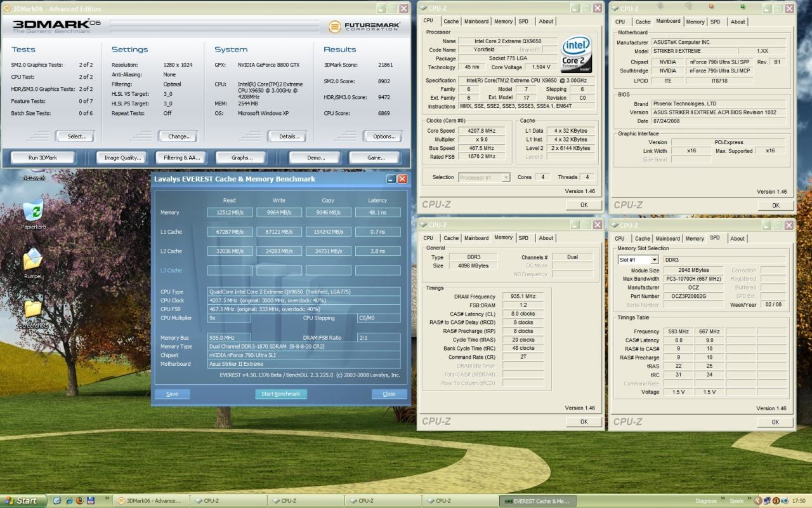812x508 pixels.
Task: Open the Windows Start menu
Action: 23,500
